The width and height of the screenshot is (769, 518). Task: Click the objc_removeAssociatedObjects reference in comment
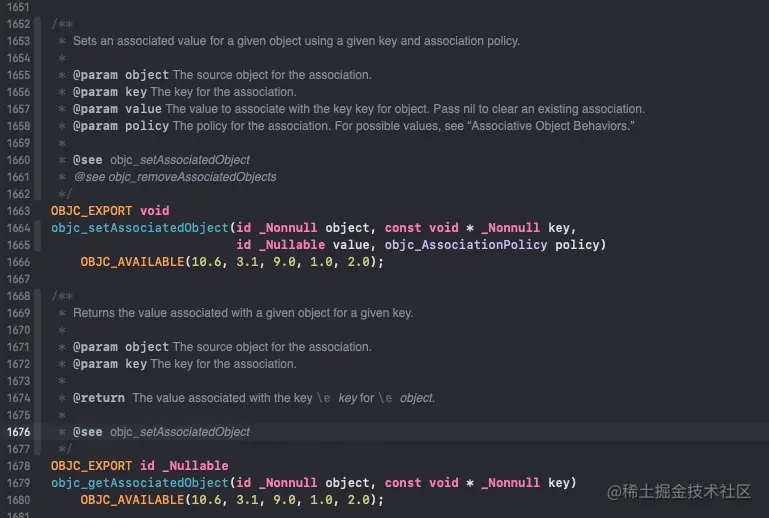click(192, 177)
